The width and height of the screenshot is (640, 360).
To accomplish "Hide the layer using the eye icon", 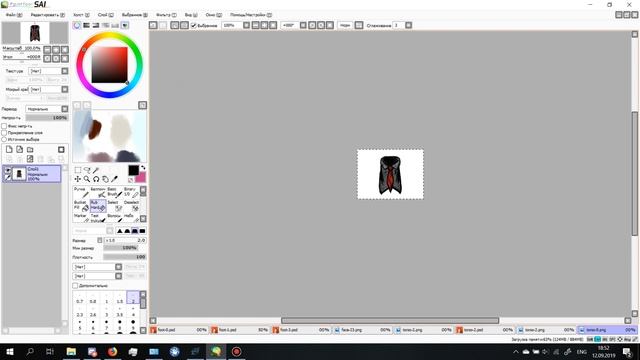I will point(8,170).
